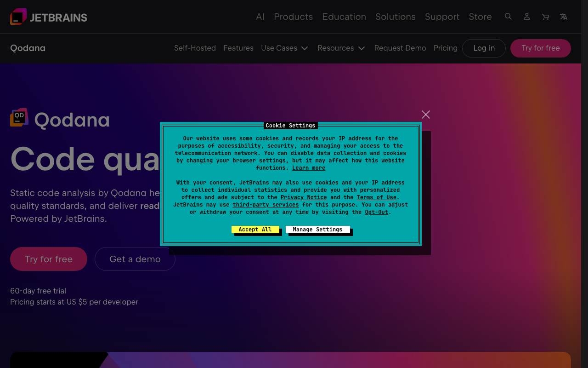Accept All cookies
This screenshot has height=368, width=588.
coord(256,230)
